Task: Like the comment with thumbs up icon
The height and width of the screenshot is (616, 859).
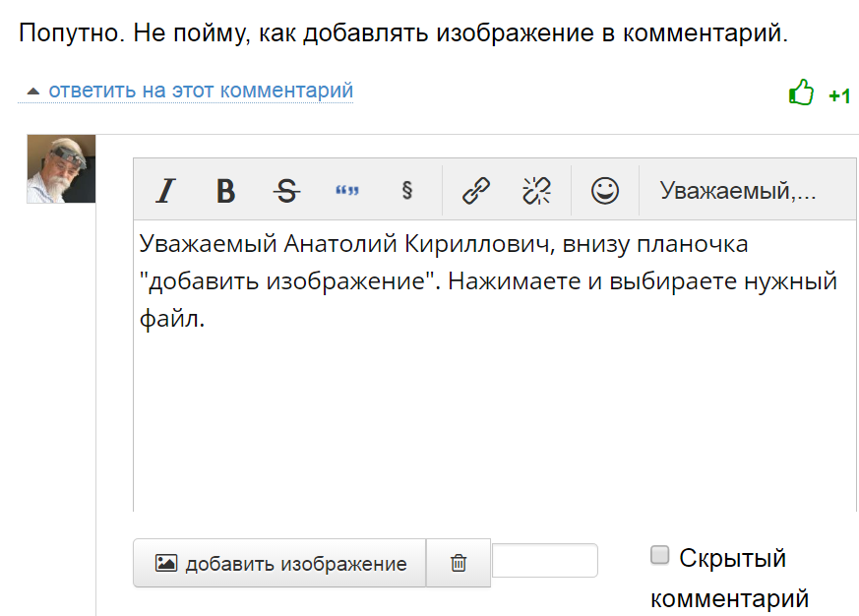Action: [801, 94]
